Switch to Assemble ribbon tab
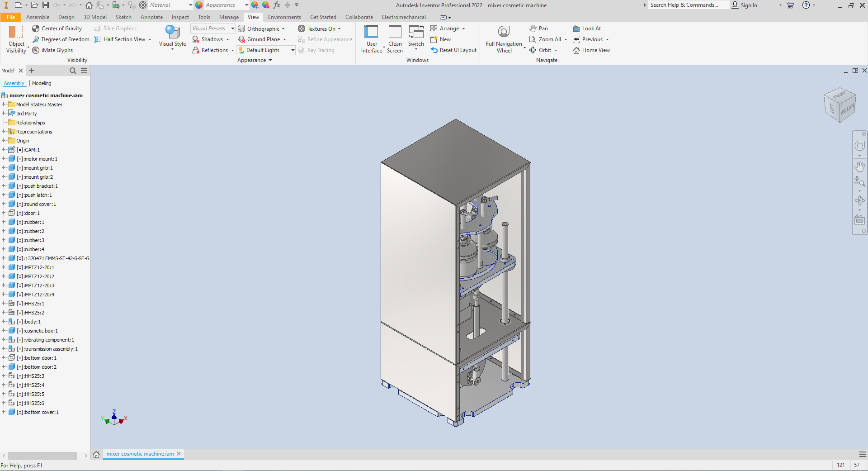Screen dimensions: 868x471 pyautogui.click(x=38, y=17)
